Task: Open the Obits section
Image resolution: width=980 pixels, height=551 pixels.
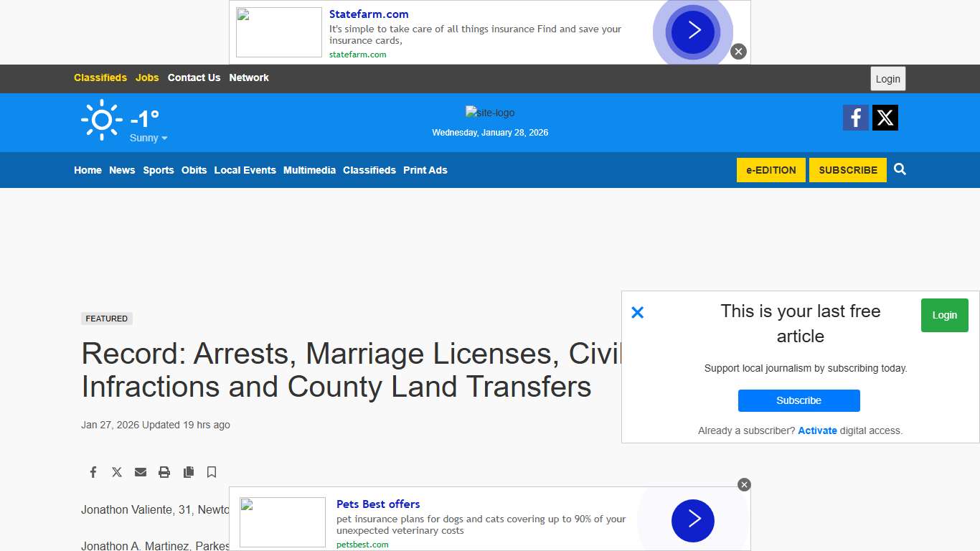Action: point(194,170)
